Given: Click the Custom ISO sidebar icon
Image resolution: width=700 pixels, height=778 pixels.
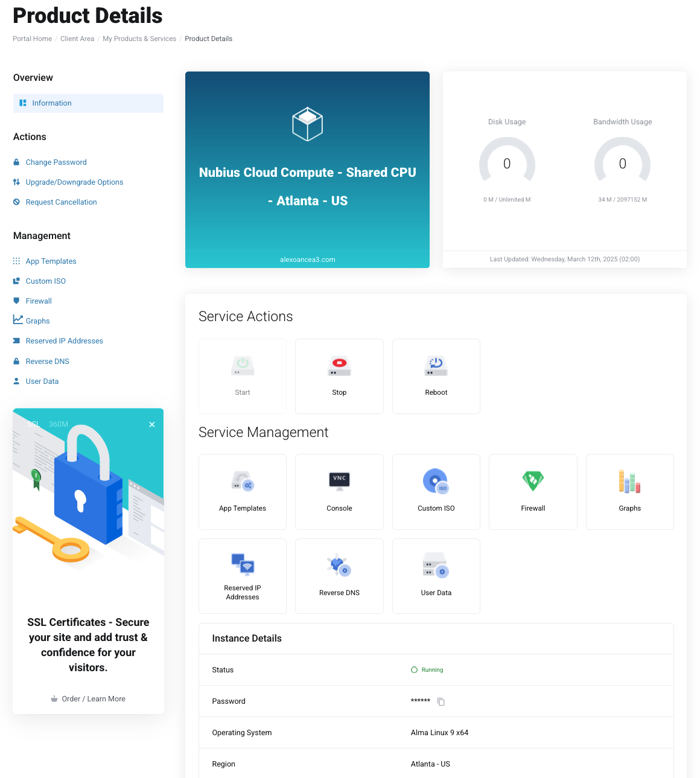Looking at the screenshot, I should [16, 281].
